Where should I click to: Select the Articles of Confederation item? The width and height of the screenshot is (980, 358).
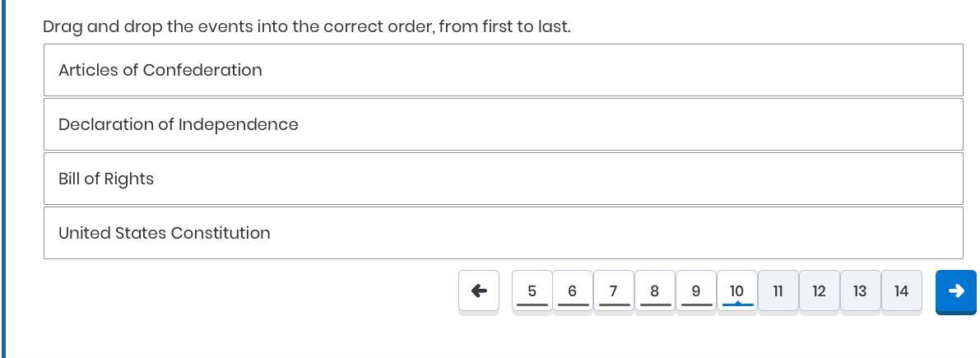click(x=503, y=70)
